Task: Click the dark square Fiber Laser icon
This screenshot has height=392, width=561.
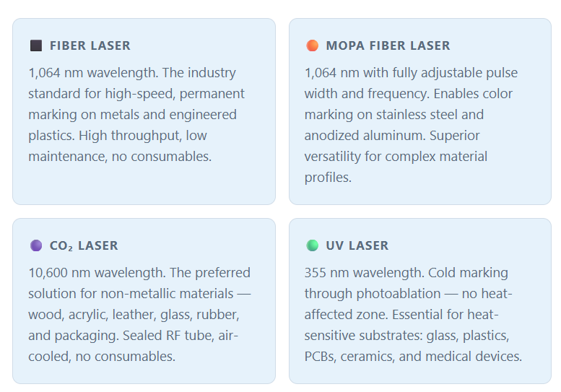Action: tap(36, 45)
